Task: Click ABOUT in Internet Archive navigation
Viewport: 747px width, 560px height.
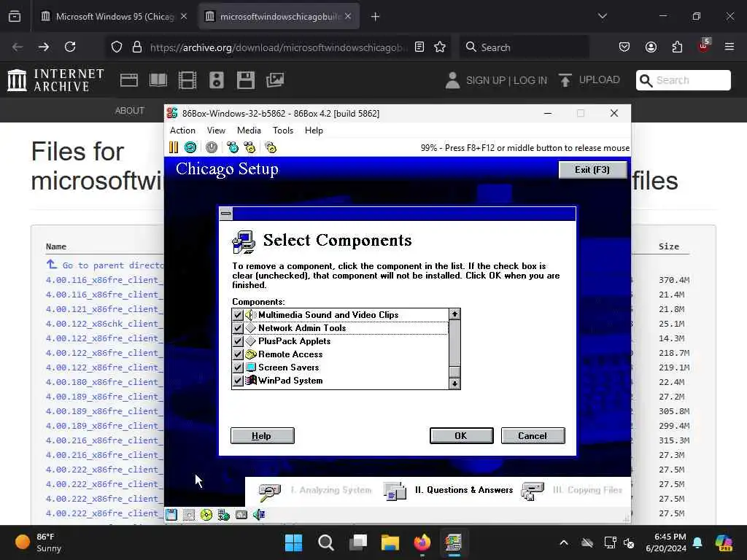Action: pyautogui.click(x=129, y=111)
